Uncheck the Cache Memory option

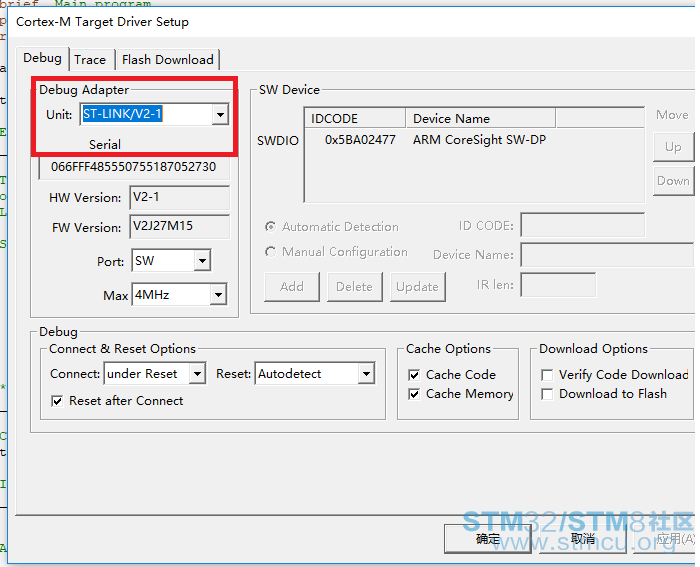tap(414, 394)
